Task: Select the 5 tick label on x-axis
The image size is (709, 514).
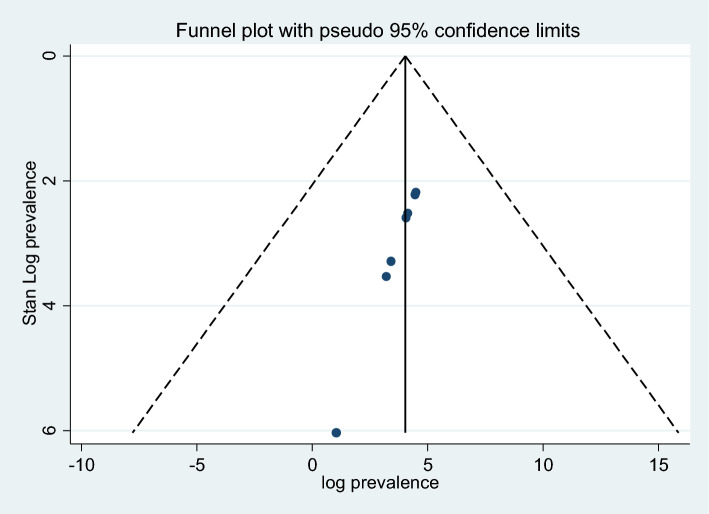Action: pos(428,465)
